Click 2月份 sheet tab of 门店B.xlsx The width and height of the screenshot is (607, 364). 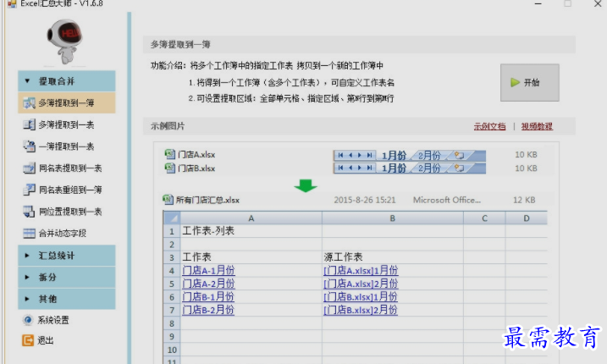429,168
